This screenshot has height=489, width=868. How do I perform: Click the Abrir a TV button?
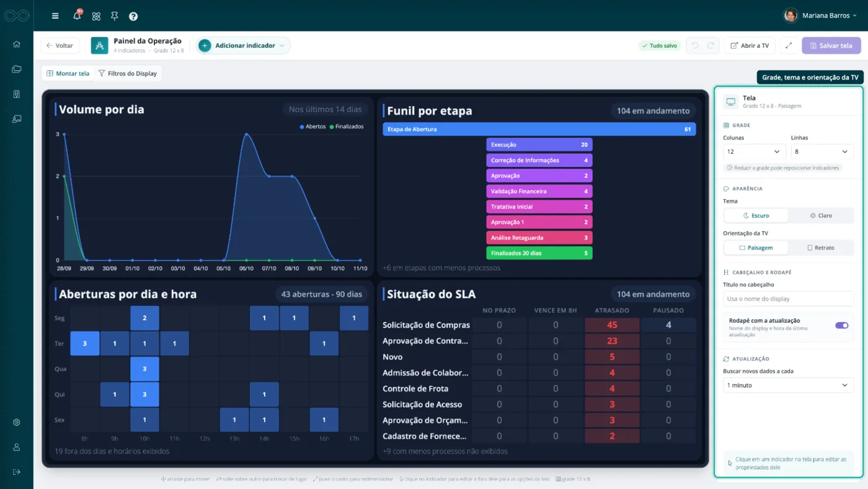tap(750, 45)
